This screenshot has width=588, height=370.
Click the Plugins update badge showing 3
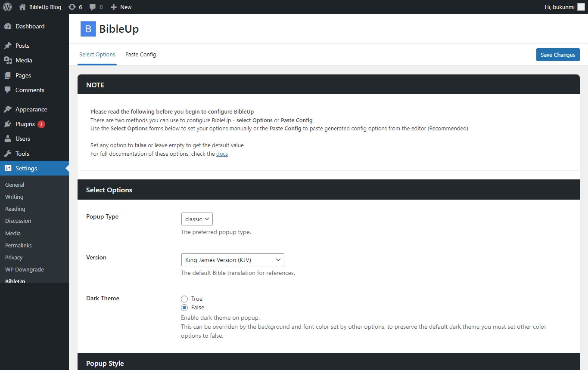coord(41,124)
